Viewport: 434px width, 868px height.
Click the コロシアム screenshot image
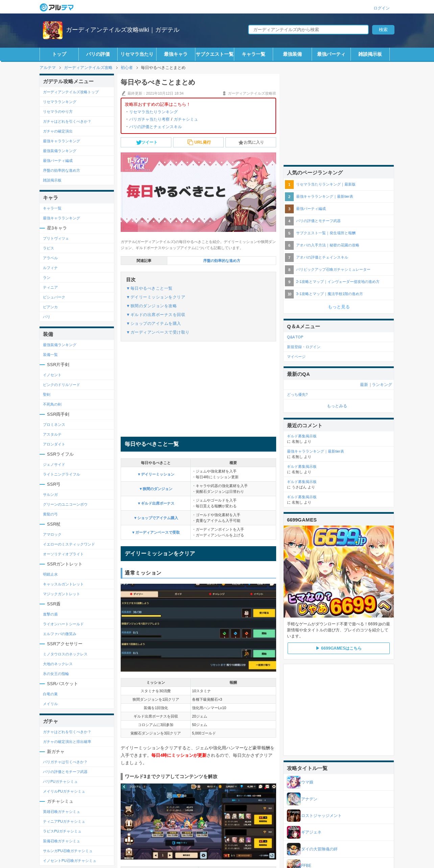pos(198,821)
